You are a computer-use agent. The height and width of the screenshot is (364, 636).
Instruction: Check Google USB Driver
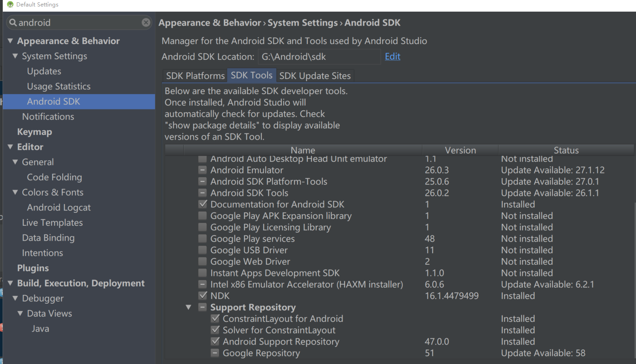click(x=202, y=250)
